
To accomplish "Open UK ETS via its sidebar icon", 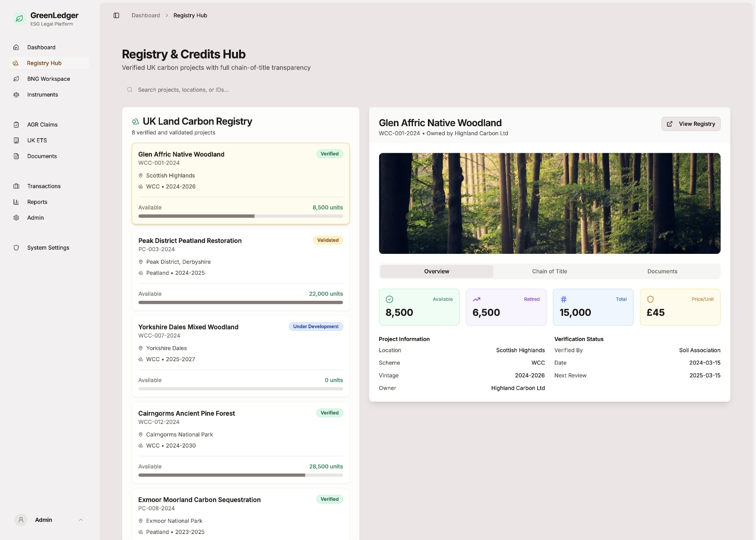I will click(x=16, y=140).
